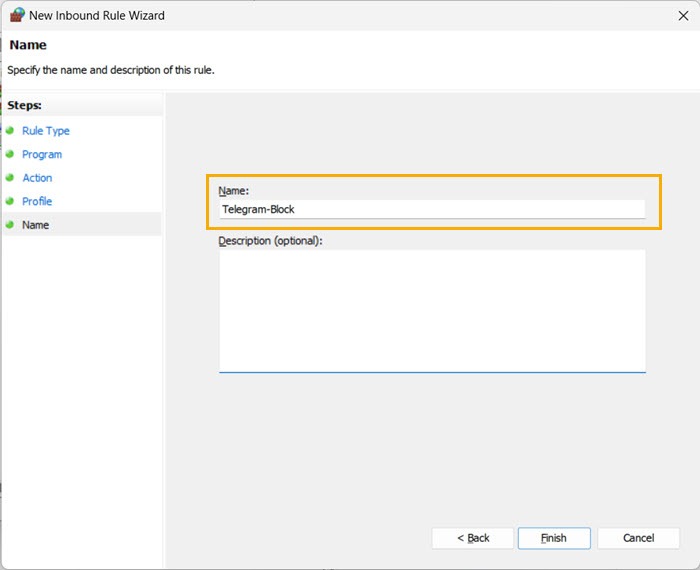Image resolution: width=700 pixels, height=570 pixels.
Task: Close the New Inbound Rule Wizard
Action: click(x=683, y=16)
